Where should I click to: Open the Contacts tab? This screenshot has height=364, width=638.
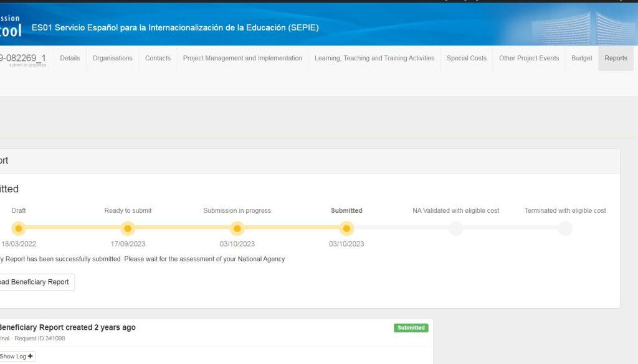(158, 58)
